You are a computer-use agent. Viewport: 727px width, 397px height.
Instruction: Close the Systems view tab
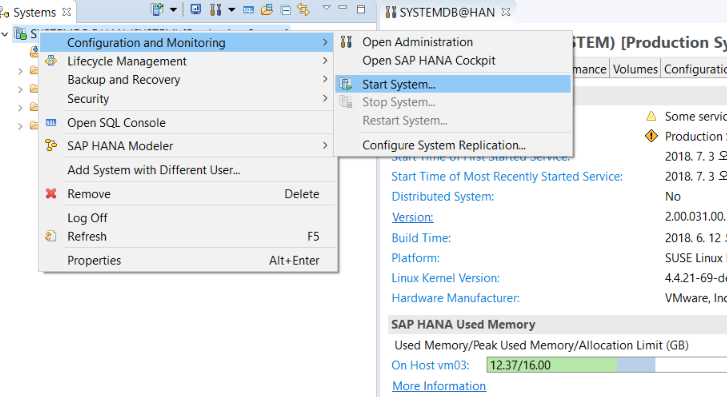coord(67,12)
